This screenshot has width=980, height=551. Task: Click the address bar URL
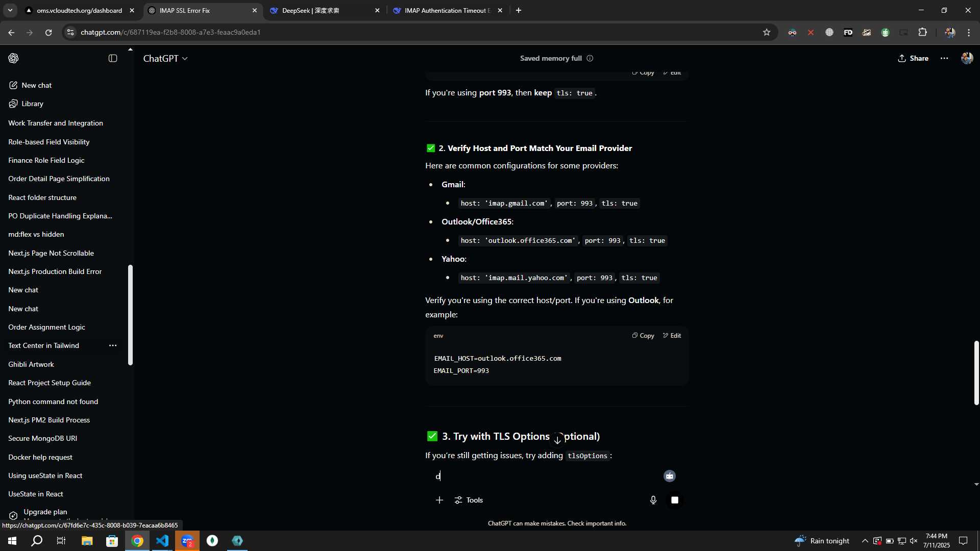pos(170,32)
